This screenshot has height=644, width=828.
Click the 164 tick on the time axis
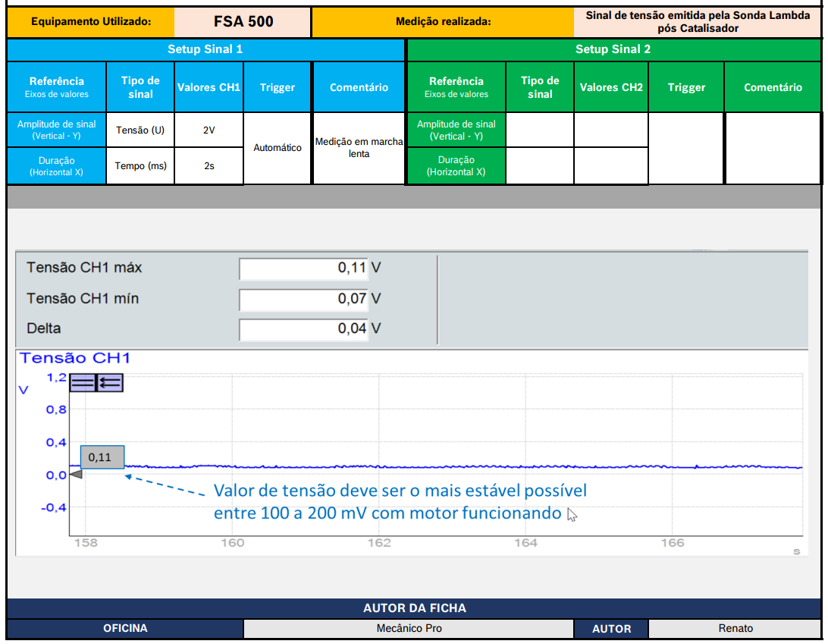coord(526,543)
